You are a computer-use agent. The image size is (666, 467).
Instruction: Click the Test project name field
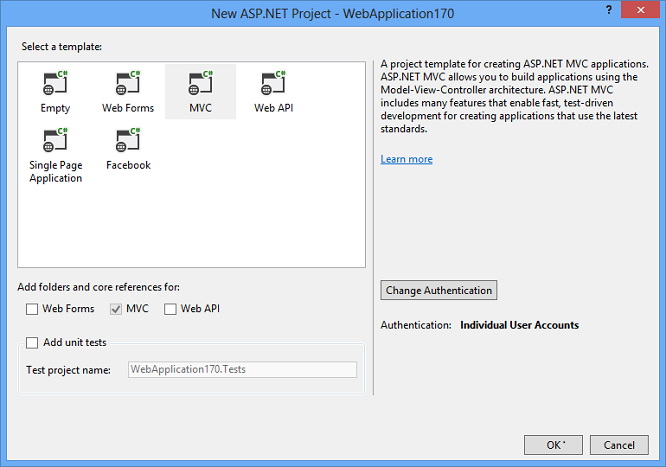(x=242, y=370)
